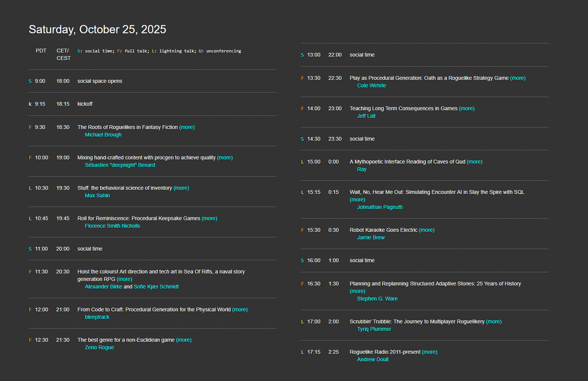Open Alexander Birke speaker link
This screenshot has width=588, height=381.
[x=103, y=287]
